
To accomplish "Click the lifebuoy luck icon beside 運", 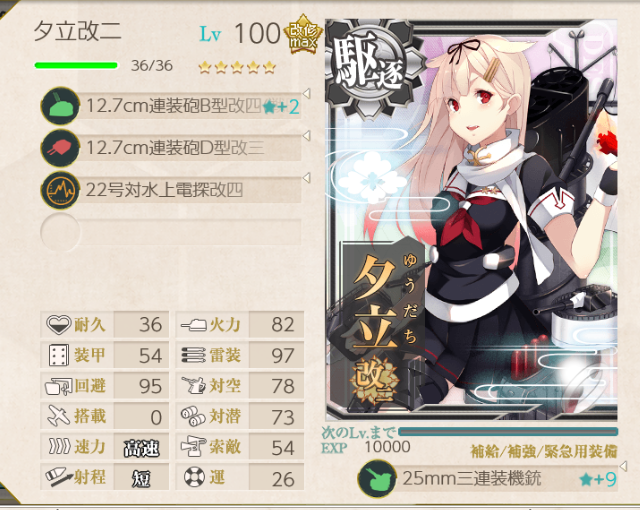I will coord(194,477).
